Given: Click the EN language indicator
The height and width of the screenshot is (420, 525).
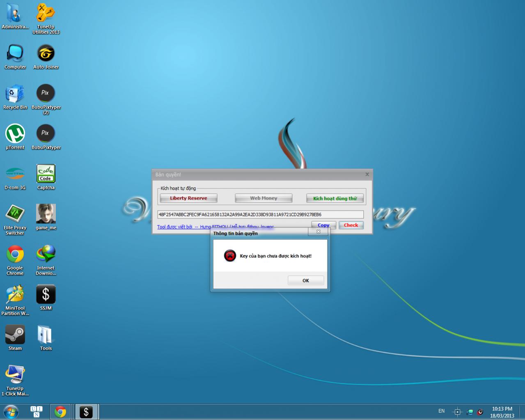Looking at the screenshot, I should click(441, 411).
